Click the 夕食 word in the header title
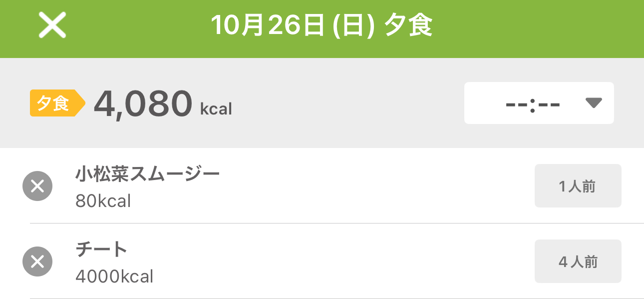The height and width of the screenshot is (299, 644). point(408,25)
